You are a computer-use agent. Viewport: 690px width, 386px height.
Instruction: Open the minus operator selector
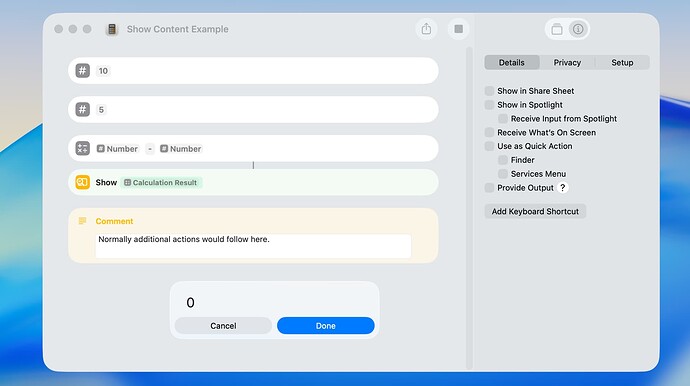(x=150, y=149)
